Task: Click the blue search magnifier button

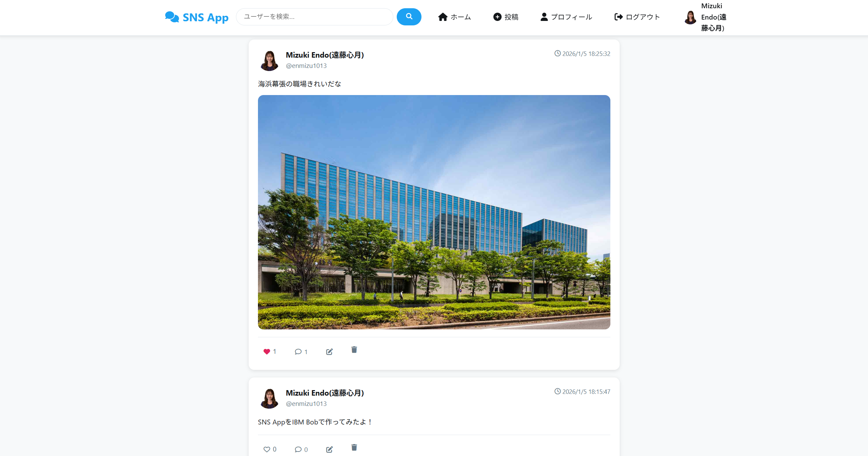Action: [x=409, y=17]
